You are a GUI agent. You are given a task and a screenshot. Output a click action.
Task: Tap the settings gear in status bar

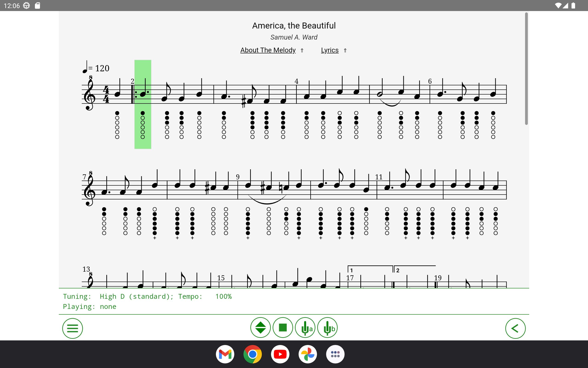[x=26, y=6]
